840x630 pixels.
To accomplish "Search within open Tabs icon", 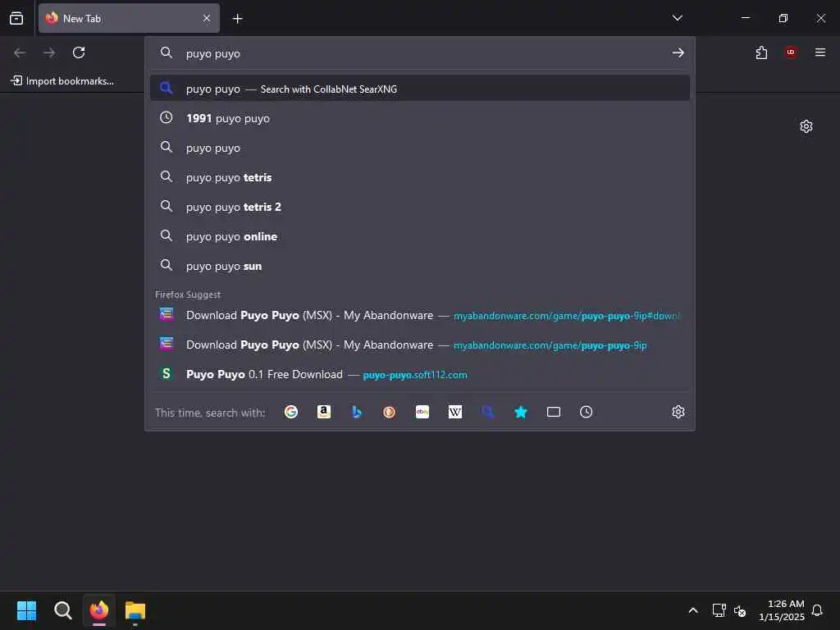I will coord(554,412).
